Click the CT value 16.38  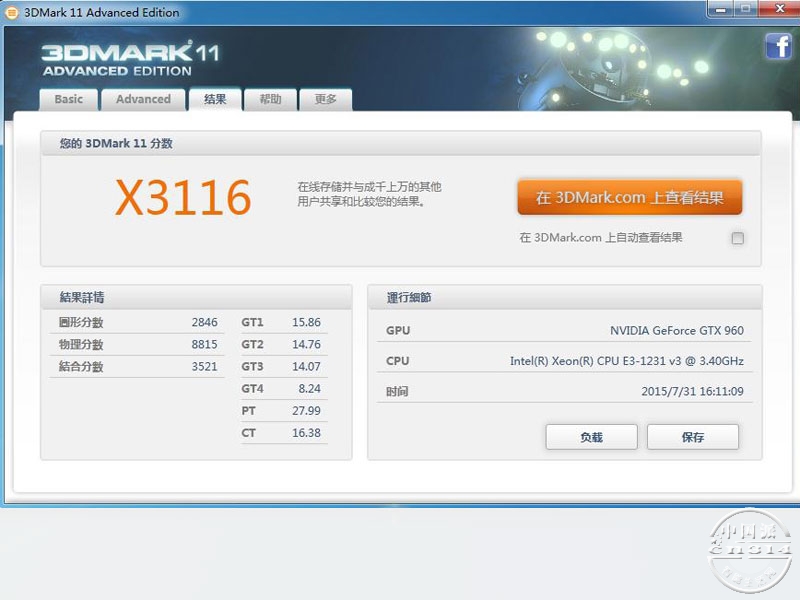(x=306, y=433)
